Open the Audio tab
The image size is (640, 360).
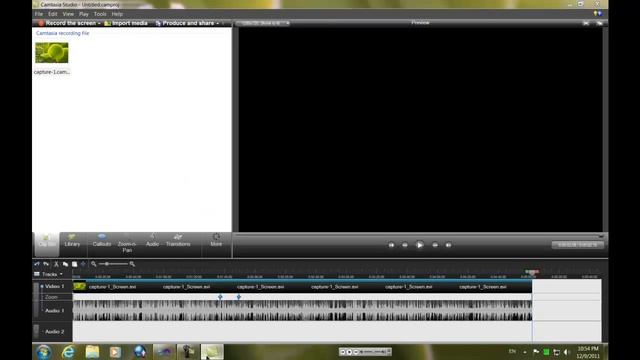coord(152,240)
